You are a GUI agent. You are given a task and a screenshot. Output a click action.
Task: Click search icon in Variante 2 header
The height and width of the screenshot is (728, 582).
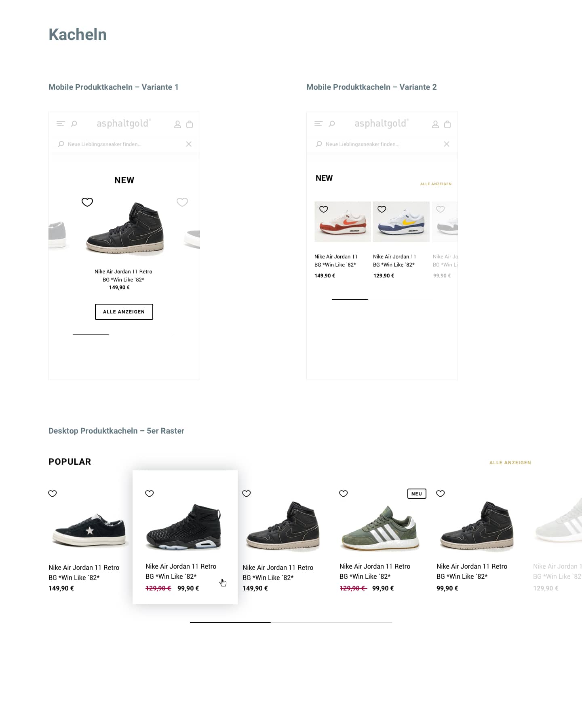(332, 124)
